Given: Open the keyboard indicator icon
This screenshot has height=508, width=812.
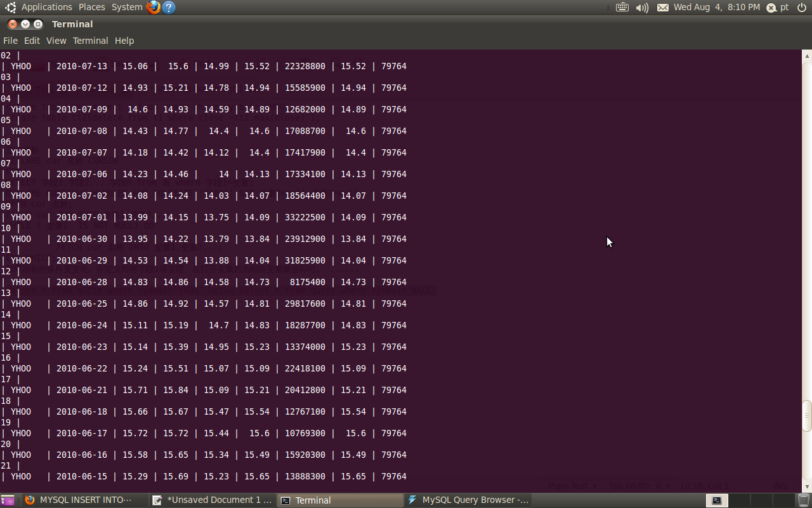Looking at the screenshot, I should click(x=622, y=8).
